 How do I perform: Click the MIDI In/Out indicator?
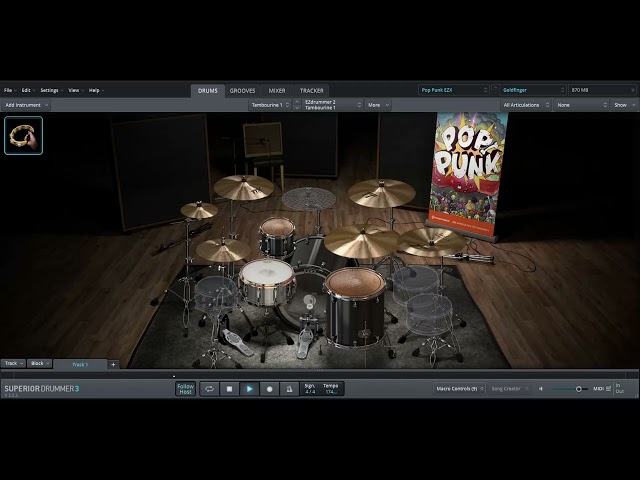[620, 389]
